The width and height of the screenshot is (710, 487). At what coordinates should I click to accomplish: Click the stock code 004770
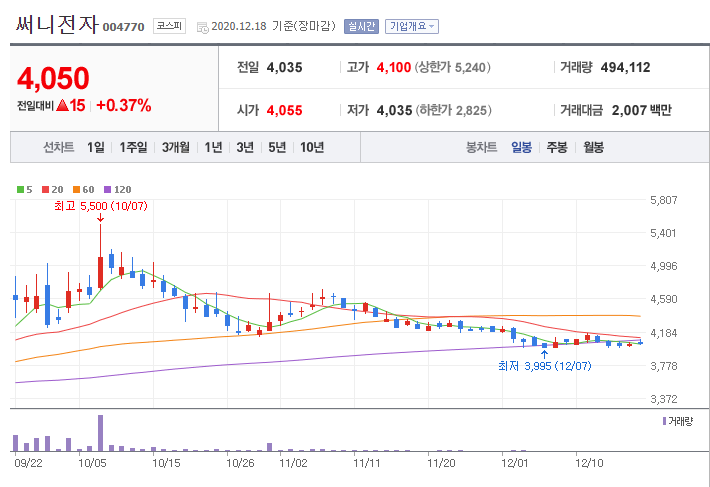pyautogui.click(x=123, y=27)
